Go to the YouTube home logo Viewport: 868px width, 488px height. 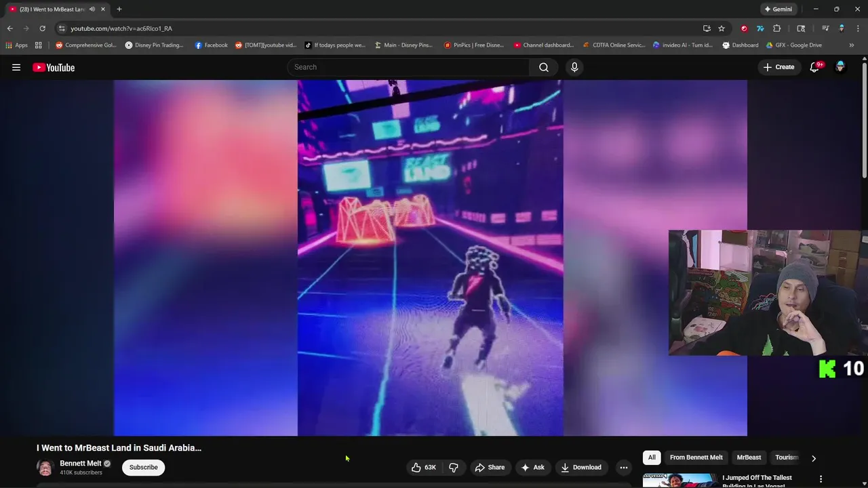coord(54,67)
